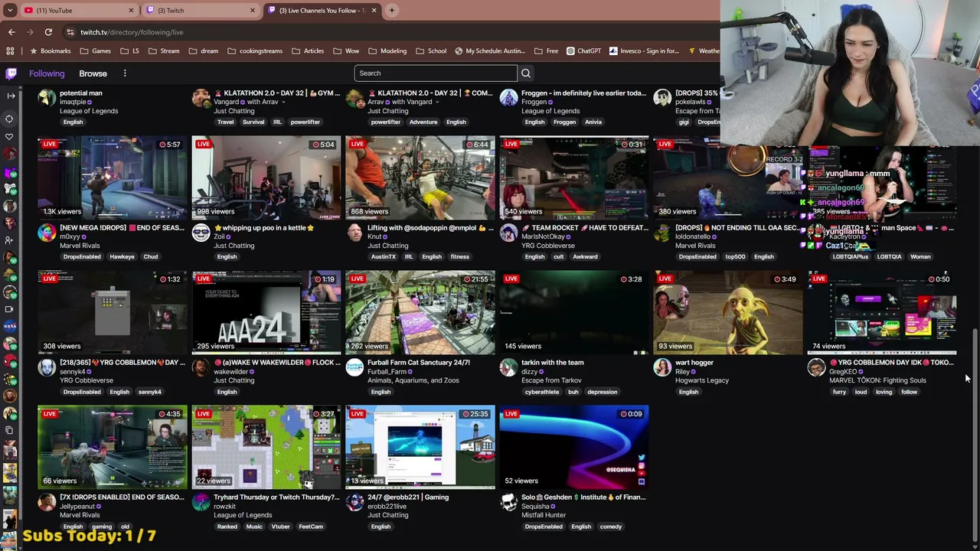Click dizzy channel avatar
Screen dimensions: 980x551
pos(508,367)
